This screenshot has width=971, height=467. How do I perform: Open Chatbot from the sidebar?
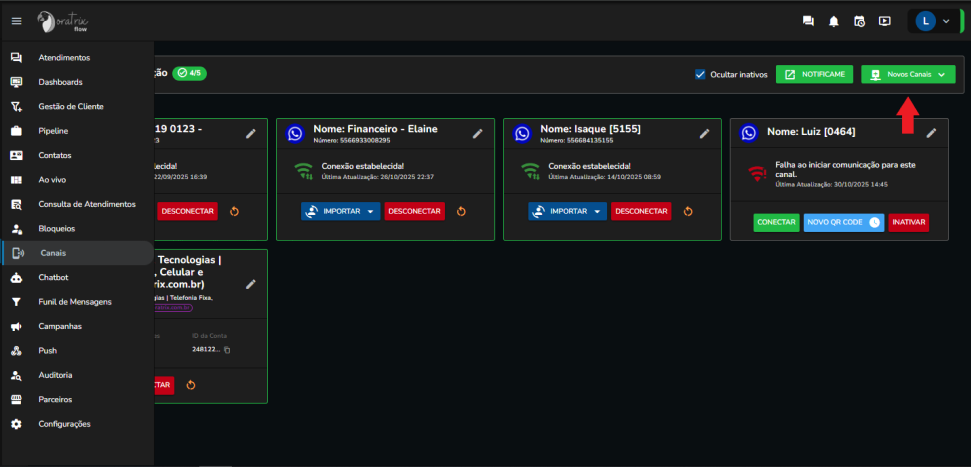pyautogui.click(x=53, y=277)
